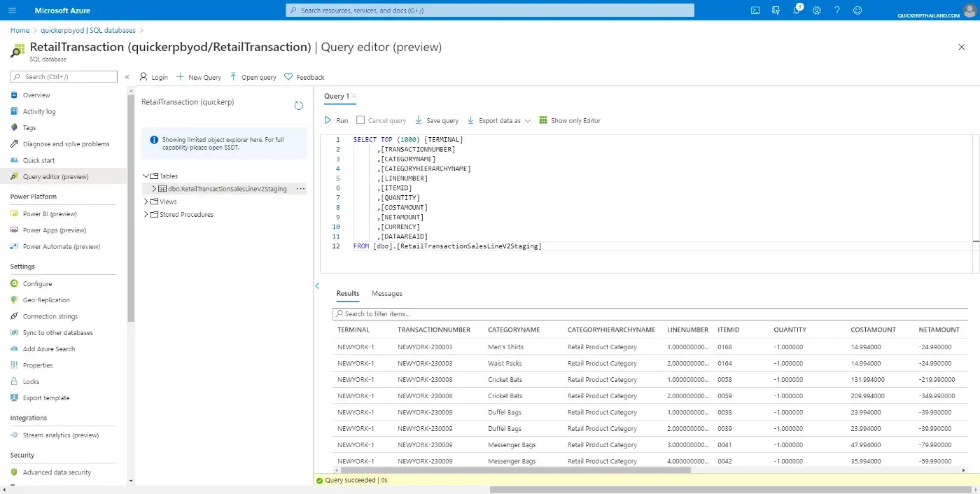Image resolution: width=980 pixels, height=494 pixels.
Task: Open Quick start in the sidebar
Action: click(x=38, y=160)
